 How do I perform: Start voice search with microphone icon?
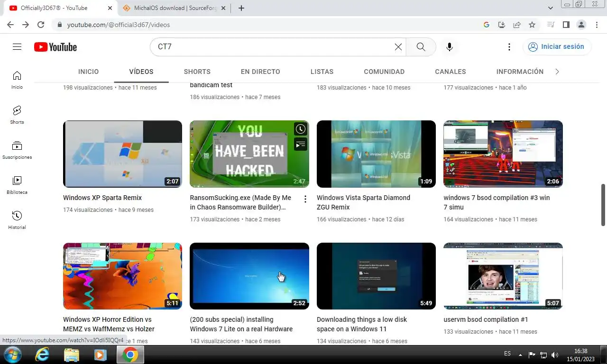(x=450, y=47)
